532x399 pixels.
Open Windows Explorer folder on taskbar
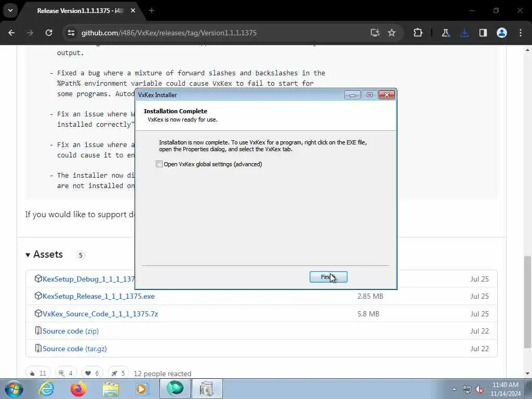pyautogui.click(x=111, y=389)
